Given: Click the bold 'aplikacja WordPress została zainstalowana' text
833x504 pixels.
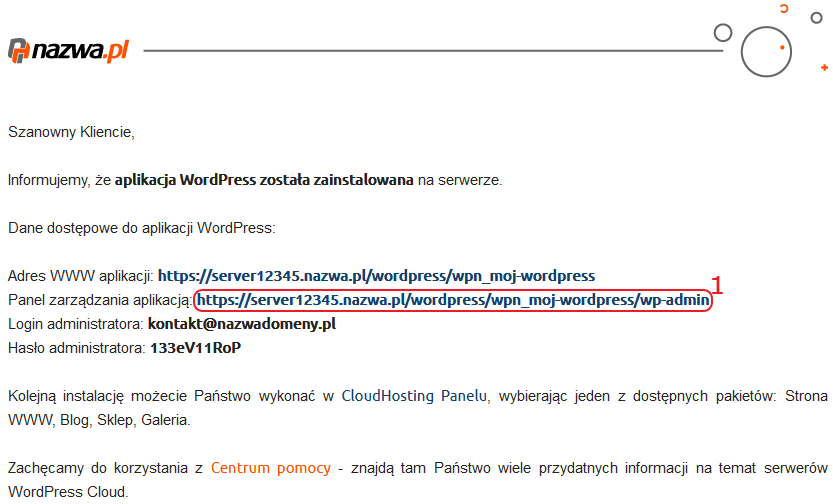Looking at the screenshot, I should pos(264,181).
